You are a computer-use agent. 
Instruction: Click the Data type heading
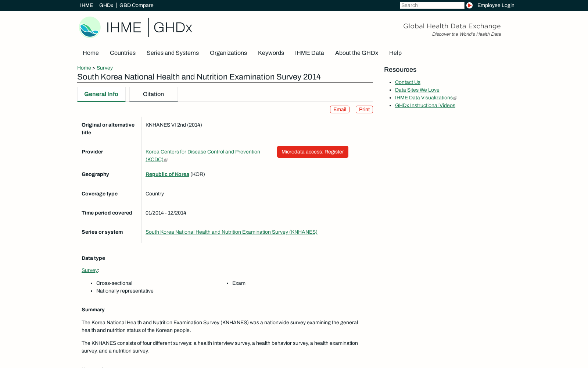coord(93,258)
